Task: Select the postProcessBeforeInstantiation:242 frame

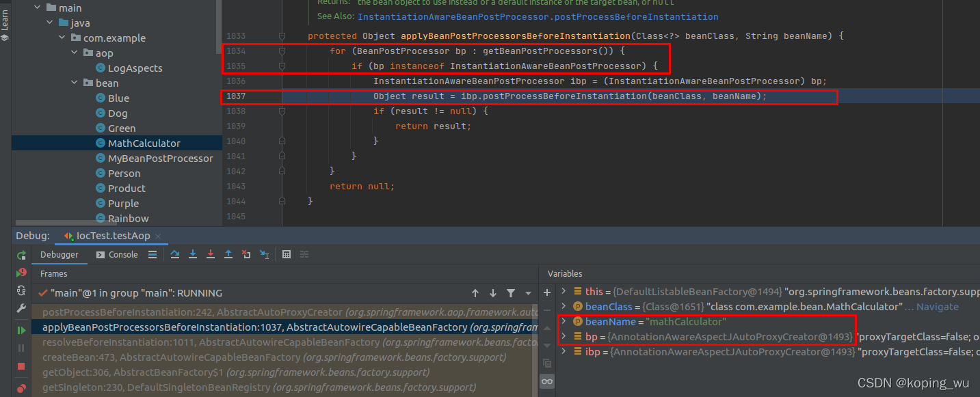Action: (285, 312)
